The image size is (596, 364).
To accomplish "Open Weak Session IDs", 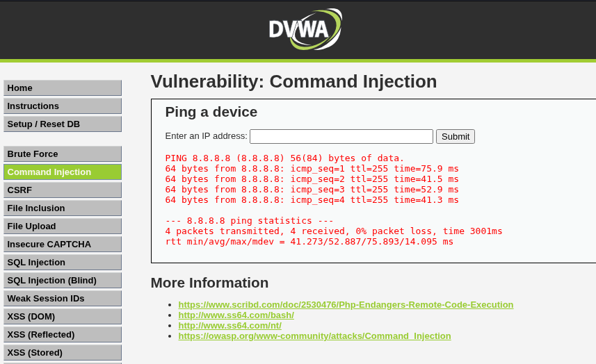I will [x=63, y=298].
